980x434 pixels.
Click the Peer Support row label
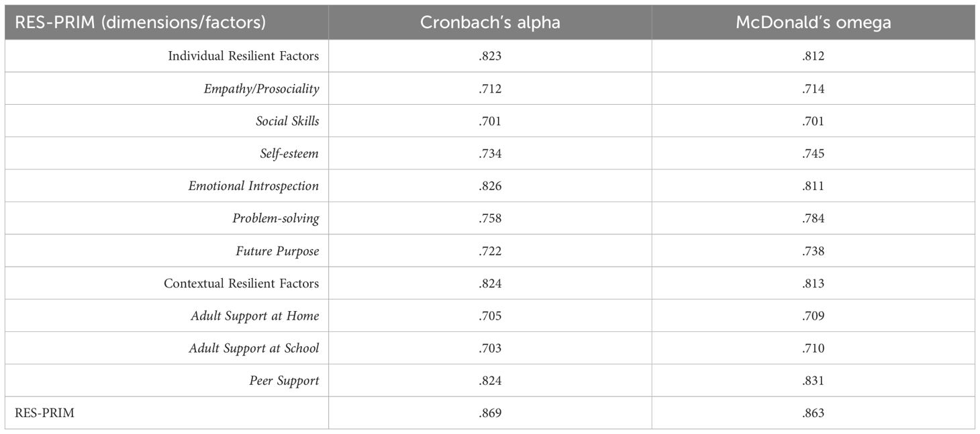[x=284, y=381]
